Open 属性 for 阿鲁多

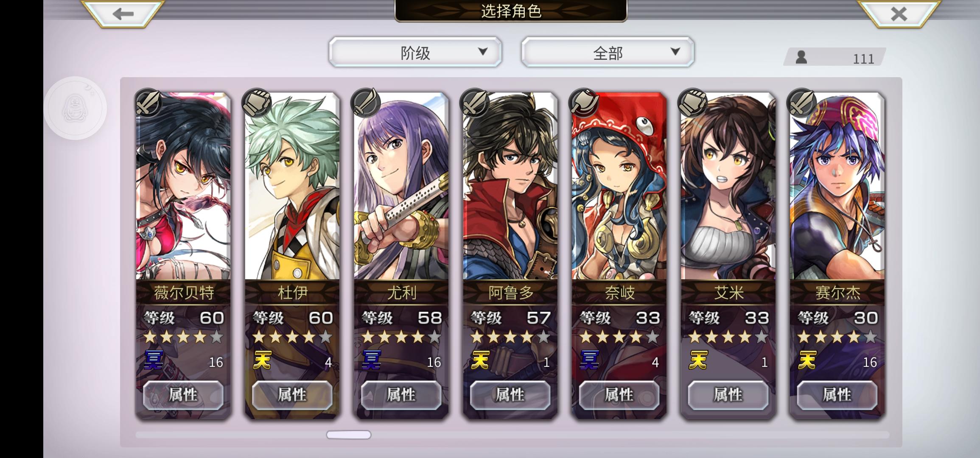[510, 395]
